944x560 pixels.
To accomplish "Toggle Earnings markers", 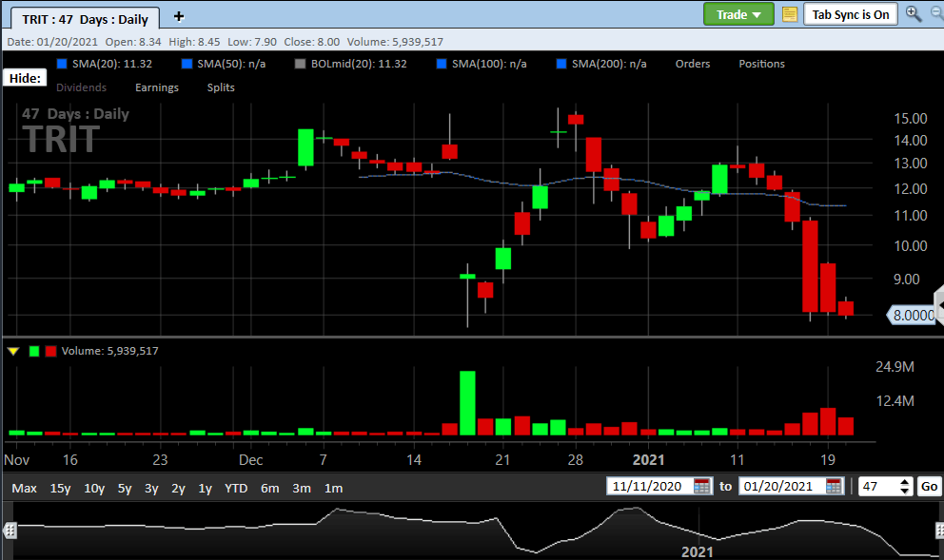I will pyautogui.click(x=156, y=87).
